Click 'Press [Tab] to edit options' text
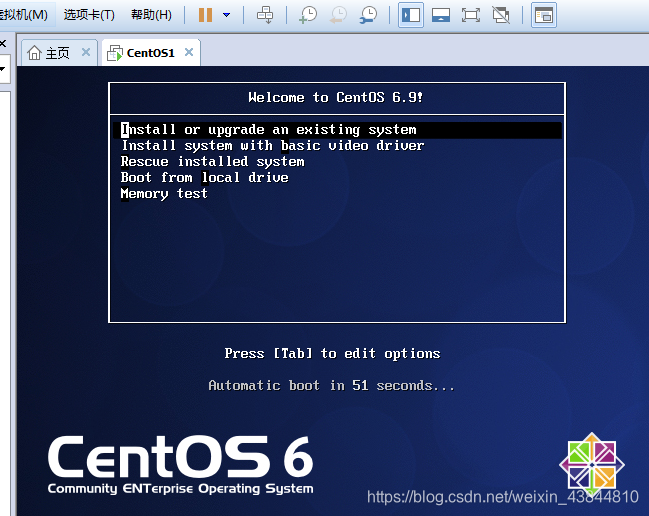 click(x=332, y=353)
